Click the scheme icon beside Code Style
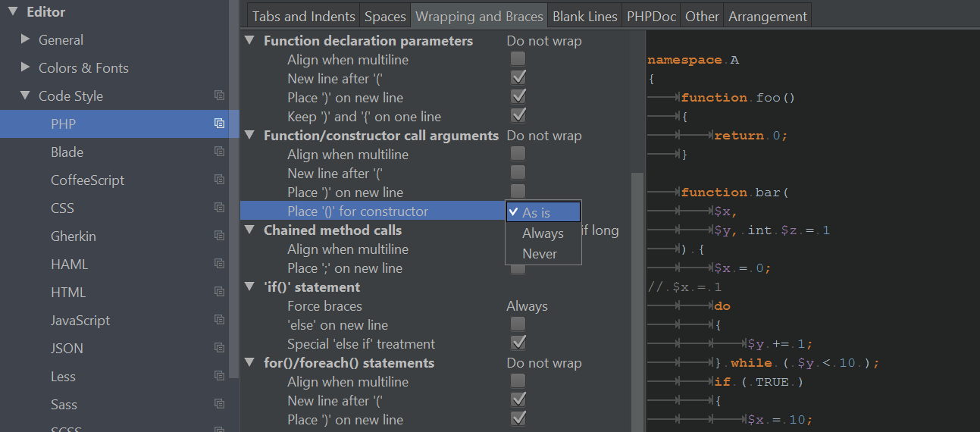 coord(219,95)
